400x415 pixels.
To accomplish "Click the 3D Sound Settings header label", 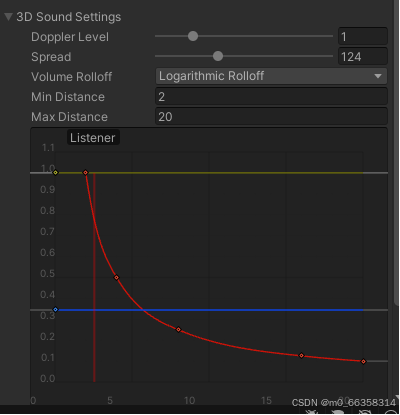I will coord(69,17).
